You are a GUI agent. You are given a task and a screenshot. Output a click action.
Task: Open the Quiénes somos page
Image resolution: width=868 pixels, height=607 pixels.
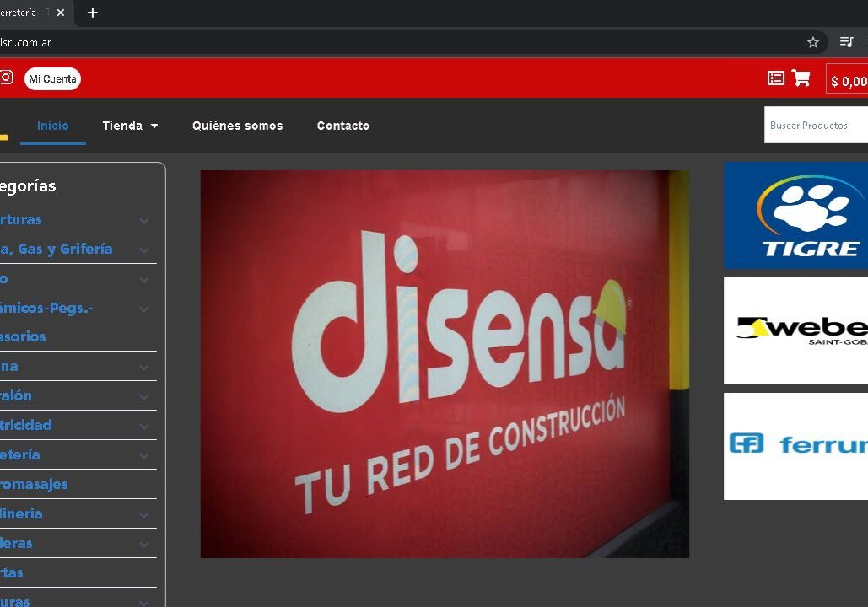pos(237,126)
